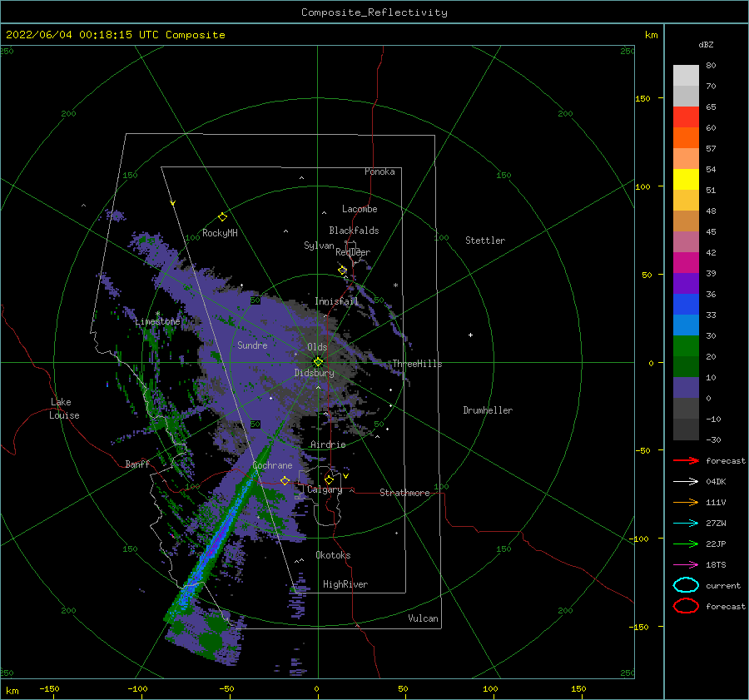749x700 pixels.
Task: Click the Olds town label
Action: (x=317, y=347)
